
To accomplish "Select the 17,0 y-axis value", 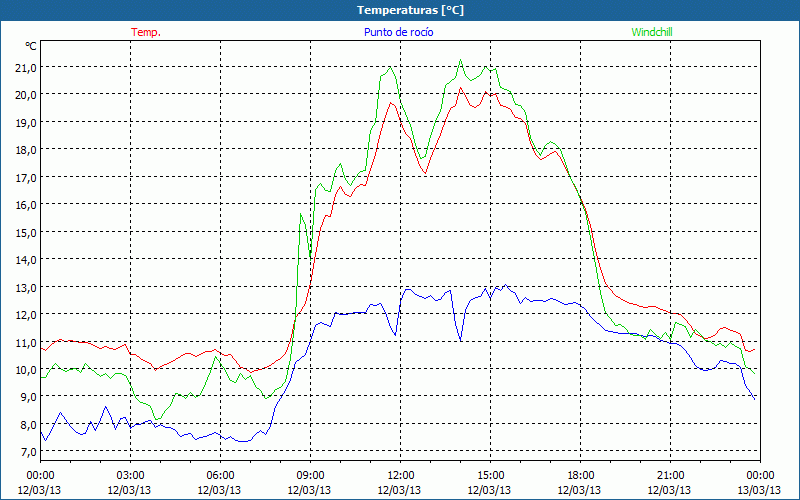I will click(x=26, y=178).
